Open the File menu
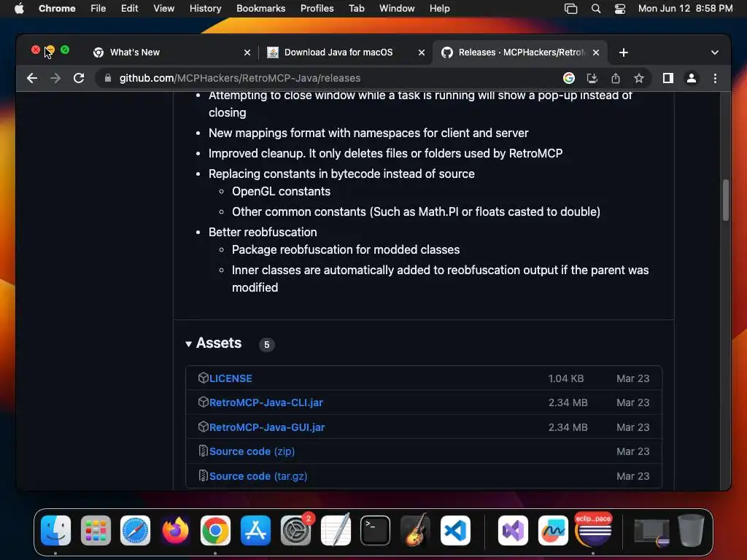The image size is (747, 560). pyautogui.click(x=98, y=9)
